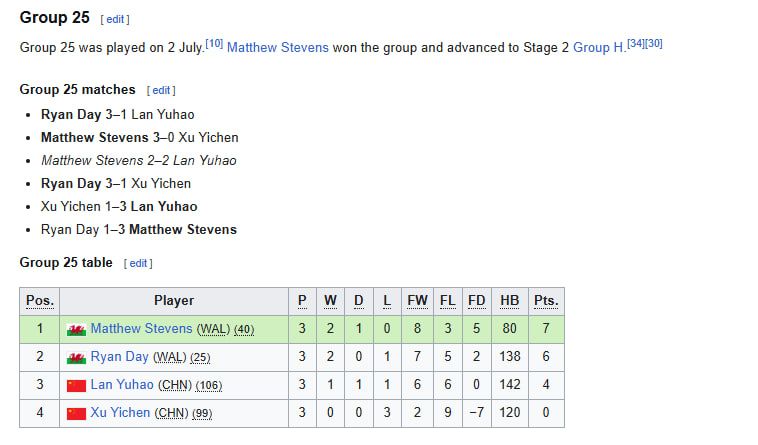
Task: Click the Pts. column header
Action: 546,301
